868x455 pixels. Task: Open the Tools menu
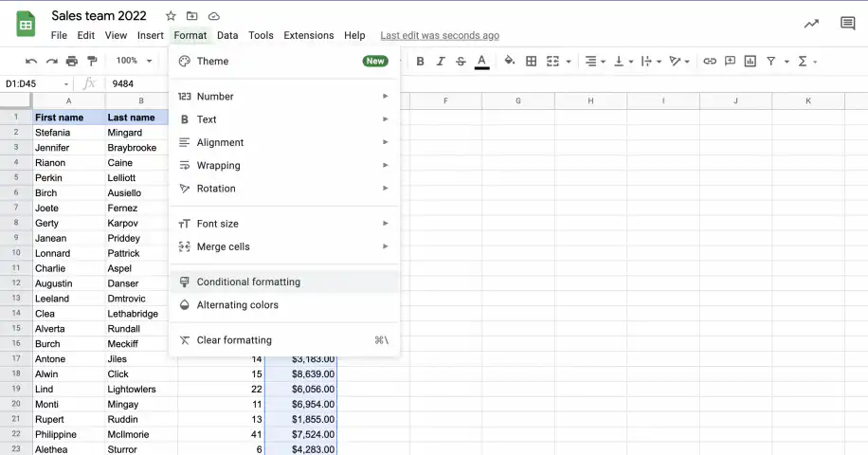pyautogui.click(x=261, y=35)
